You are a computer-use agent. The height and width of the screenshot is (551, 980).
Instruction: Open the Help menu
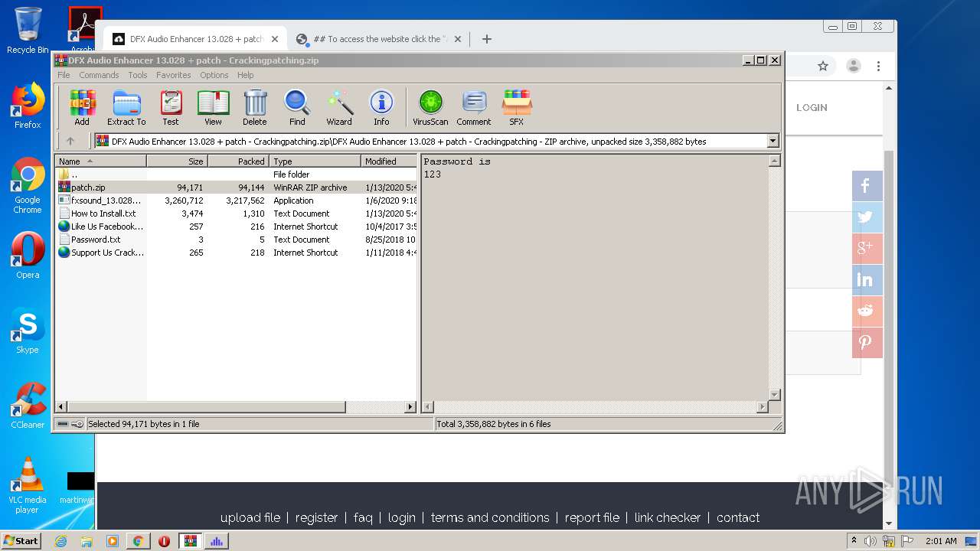coord(245,75)
